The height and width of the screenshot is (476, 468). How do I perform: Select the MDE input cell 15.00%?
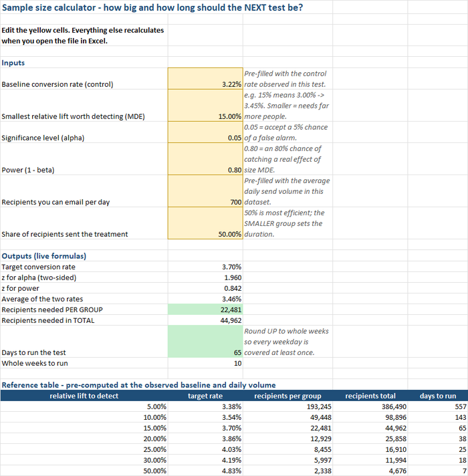[x=205, y=106]
